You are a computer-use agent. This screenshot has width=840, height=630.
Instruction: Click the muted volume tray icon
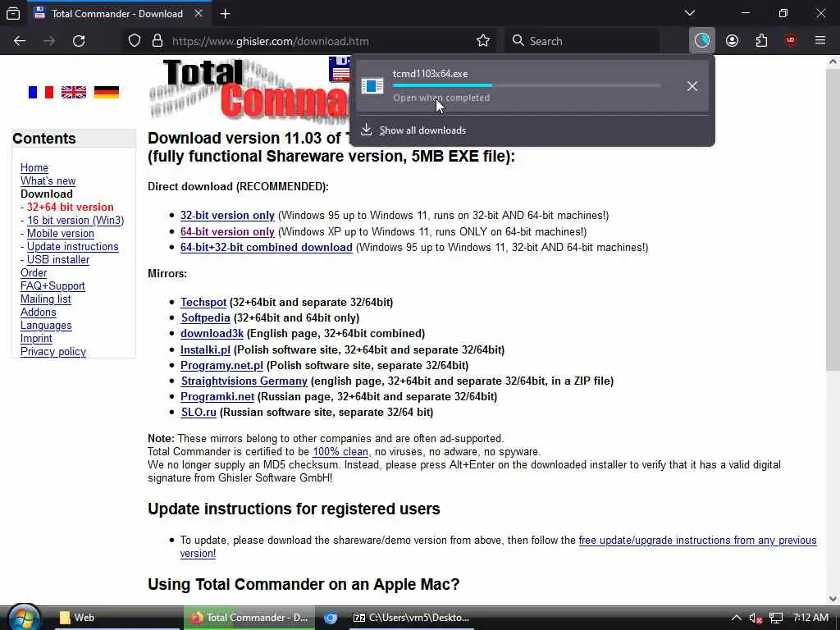[x=756, y=618]
